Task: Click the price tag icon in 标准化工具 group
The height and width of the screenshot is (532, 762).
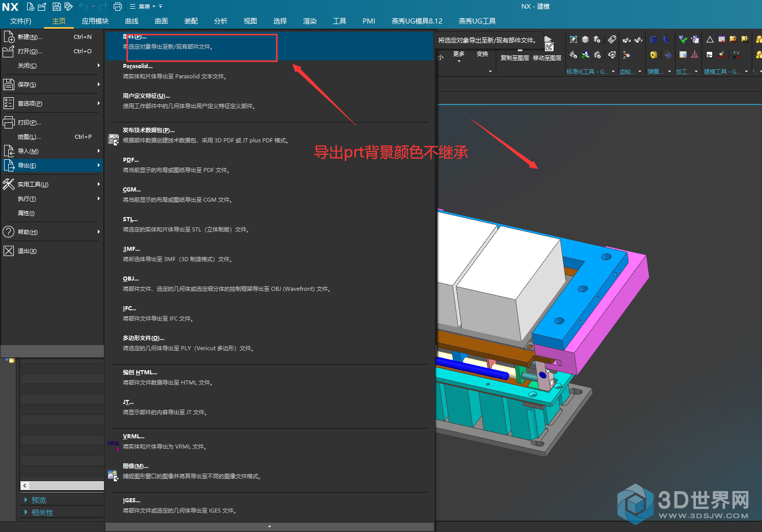Action: pos(612,39)
